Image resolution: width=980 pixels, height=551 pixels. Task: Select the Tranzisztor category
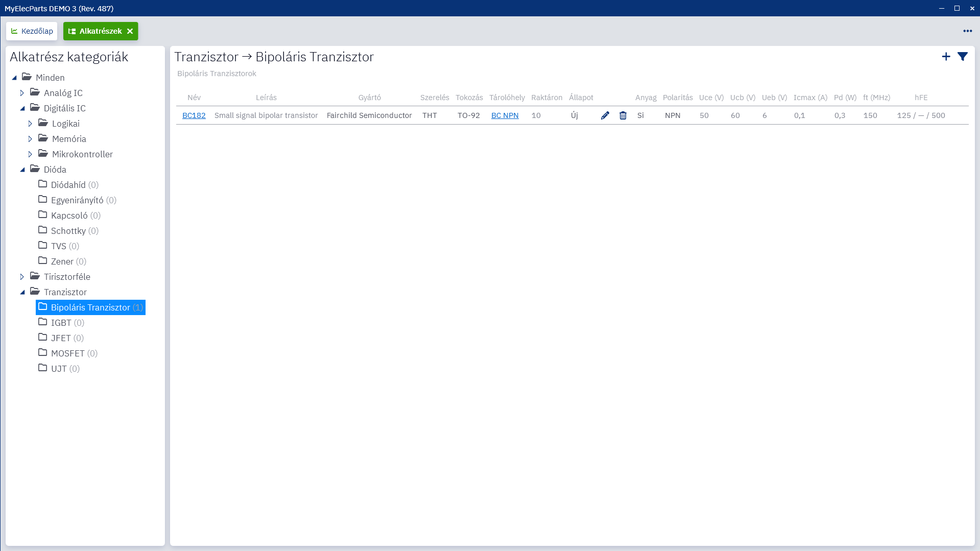(x=58, y=292)
